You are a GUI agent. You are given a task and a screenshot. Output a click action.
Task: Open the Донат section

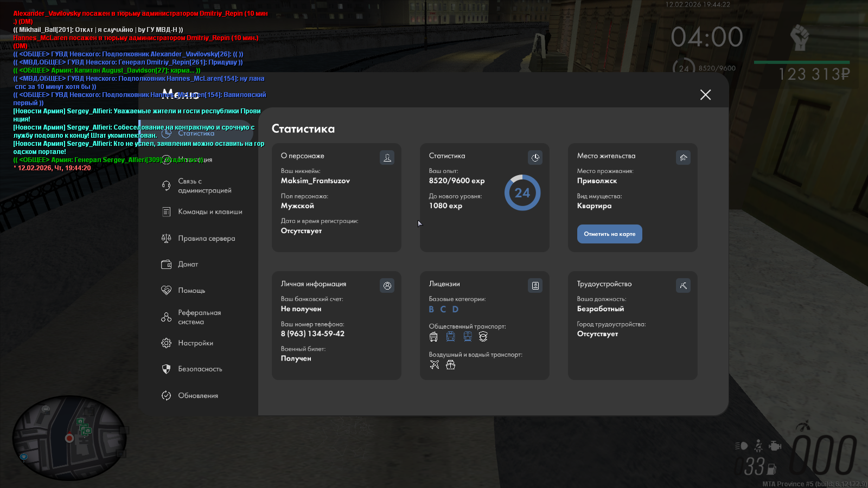pos(188,265)
